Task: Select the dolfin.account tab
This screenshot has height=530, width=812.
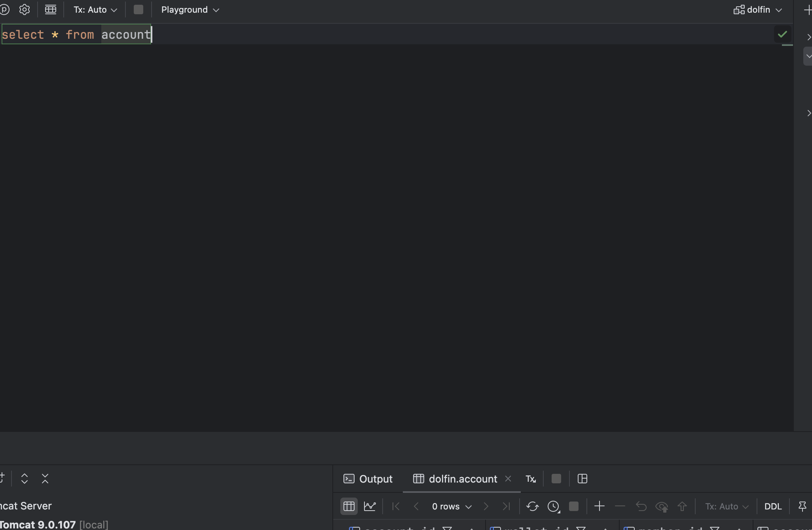Action: [x=462, y=479]
